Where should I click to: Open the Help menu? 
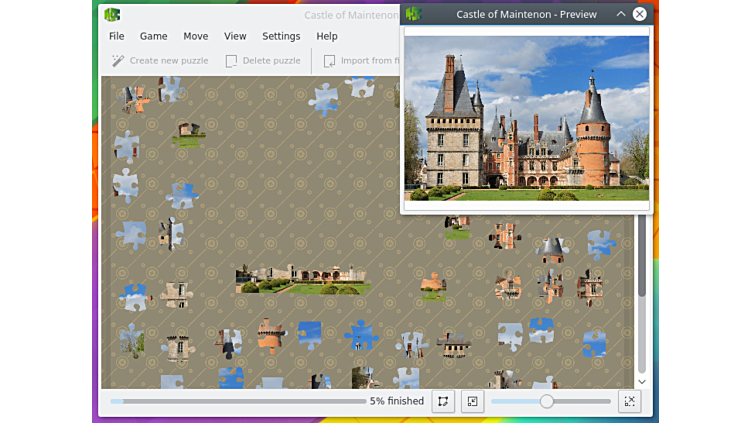coord(327,36)
